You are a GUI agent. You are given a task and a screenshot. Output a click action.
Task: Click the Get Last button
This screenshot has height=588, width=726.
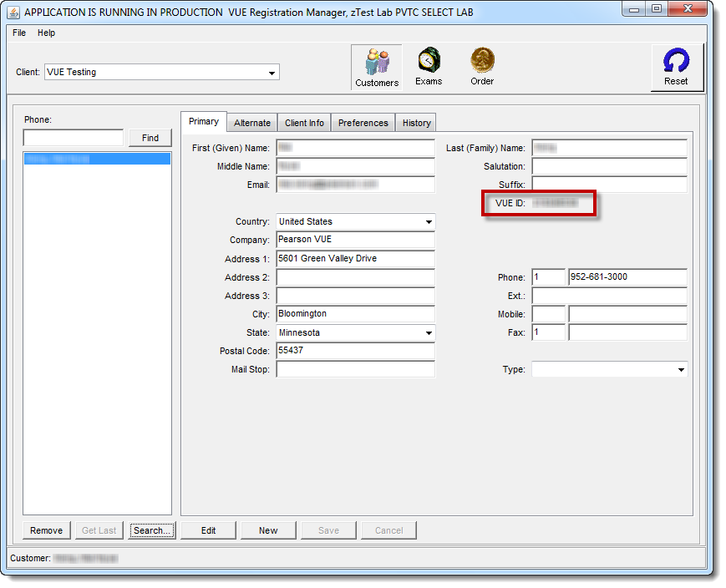coord(99,530)
